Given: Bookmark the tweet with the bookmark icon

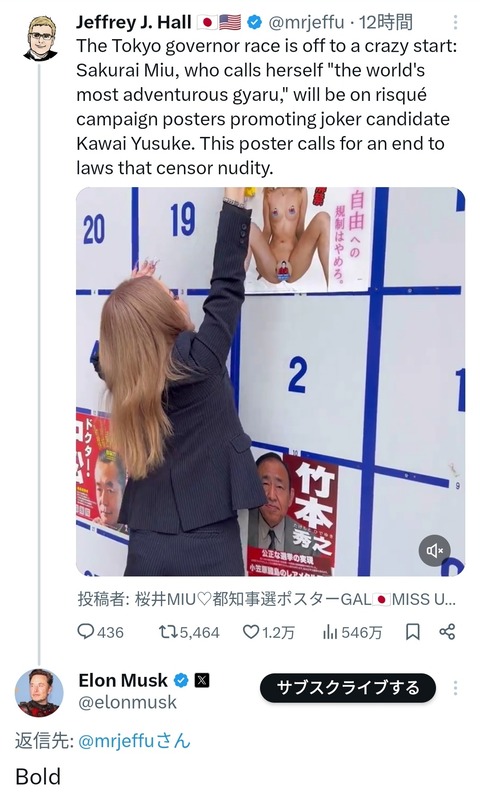Looking at the screenshot, I should pos(412,632).
